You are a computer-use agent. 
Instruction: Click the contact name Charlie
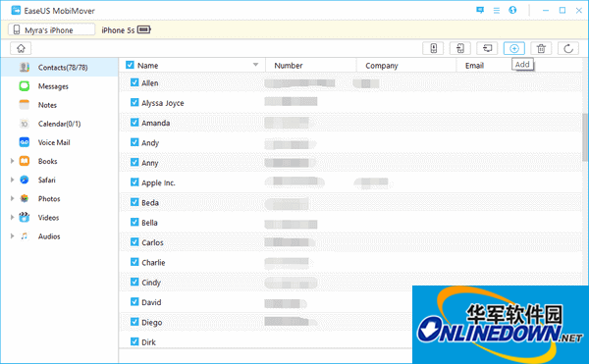tap(153, 262)
